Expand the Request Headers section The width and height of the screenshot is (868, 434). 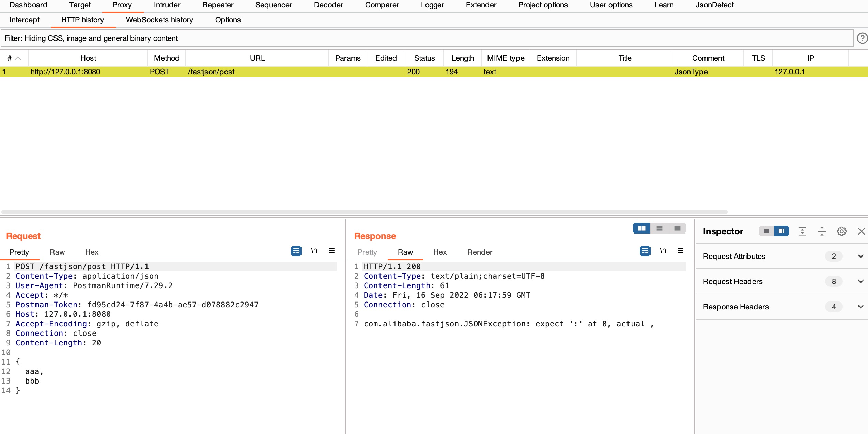point(861,281)
